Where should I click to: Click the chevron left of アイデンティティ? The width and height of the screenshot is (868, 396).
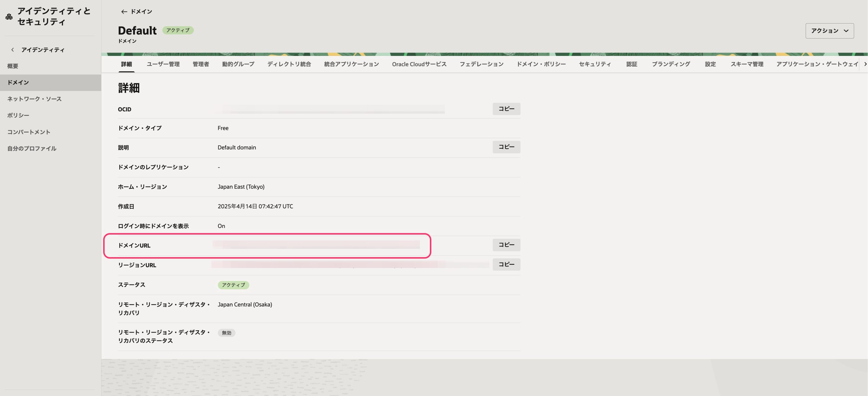click(12, 50)
